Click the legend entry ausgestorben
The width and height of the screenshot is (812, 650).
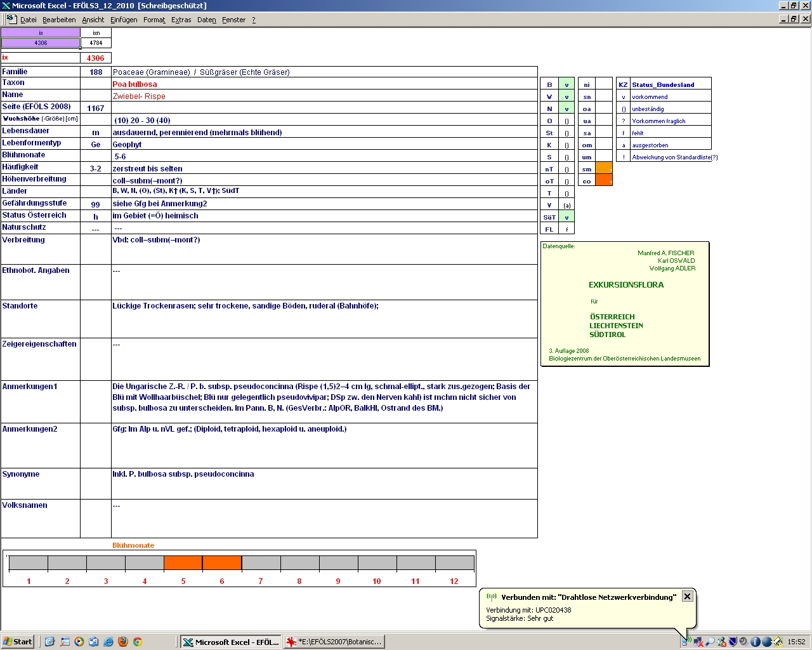tap(650, 145)
